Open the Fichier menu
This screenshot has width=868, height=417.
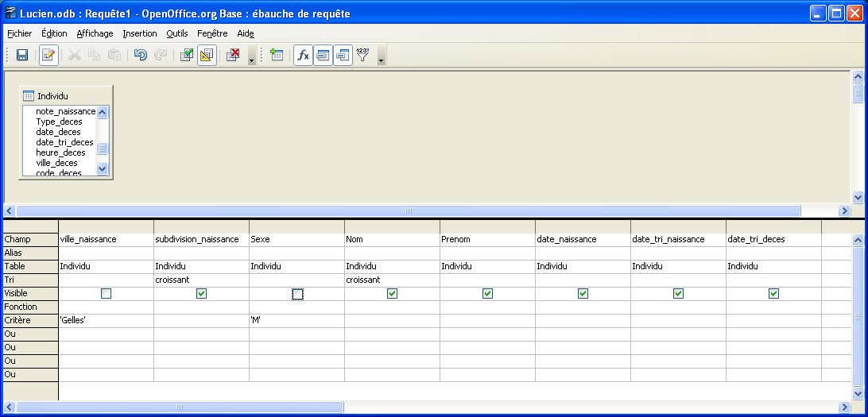(x=19, y=33)
